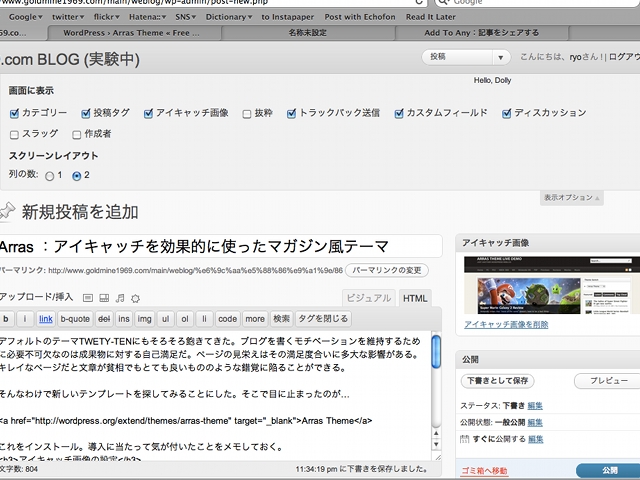The image size is (640, 480).
Task: Click the b-quote quicktag button
Action: pos(75,319)
